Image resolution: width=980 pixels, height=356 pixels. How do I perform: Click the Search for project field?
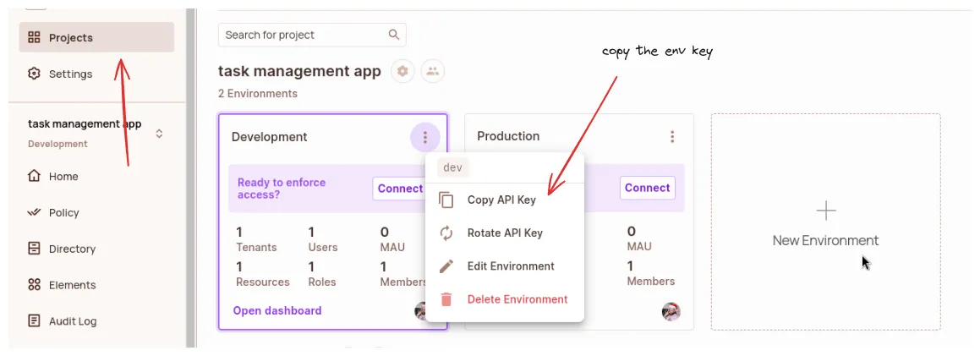[304, 35]
